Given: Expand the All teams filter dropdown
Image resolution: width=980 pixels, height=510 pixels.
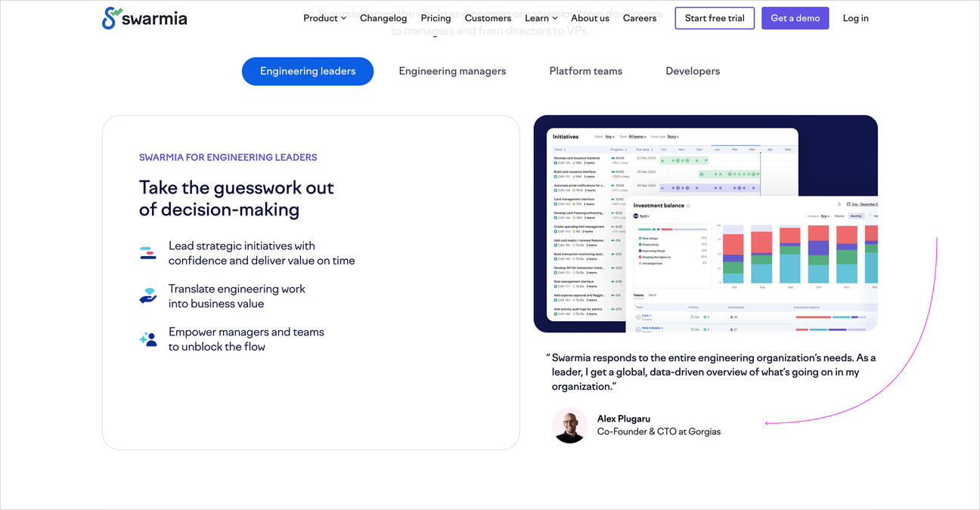Looking at the screenshot, I should (x=636, y=137).
